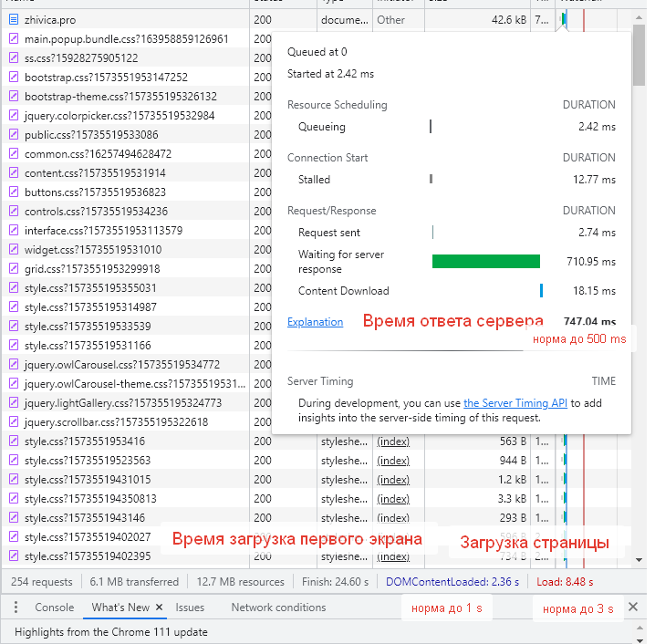The image size is (655, 644).
Task: Click 6.1 MB transferred summary
Action: (x=134, y=582)
